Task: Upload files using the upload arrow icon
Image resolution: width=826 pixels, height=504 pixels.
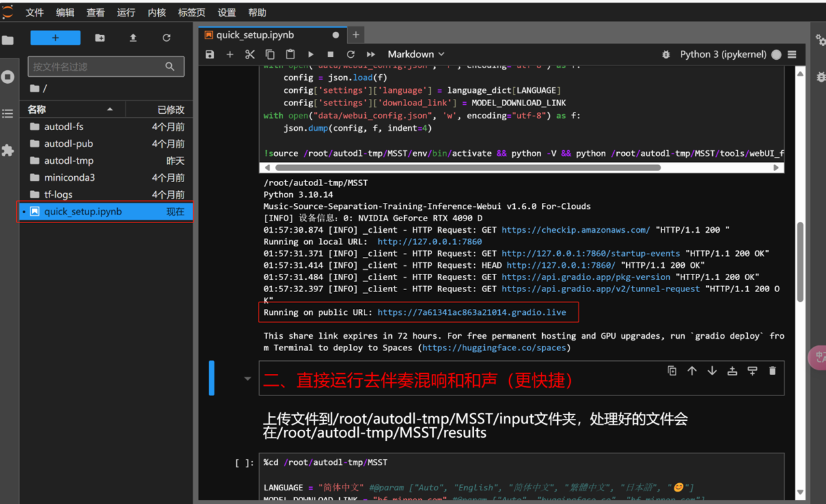Action: pos(133,38)
